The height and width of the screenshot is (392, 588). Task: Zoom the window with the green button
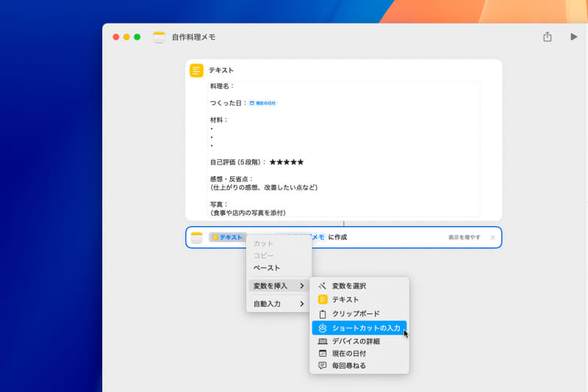coord(137,37)
